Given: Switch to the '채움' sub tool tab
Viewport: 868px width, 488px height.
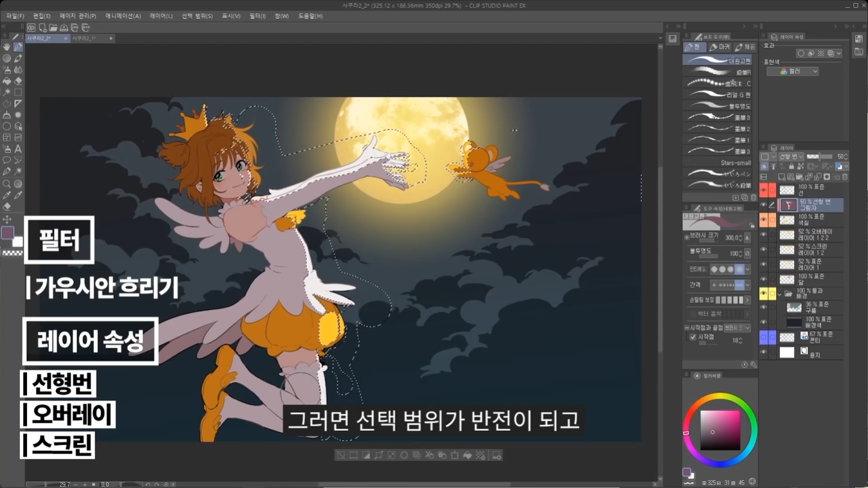Looking at the screenshot, I should [745, 47].
